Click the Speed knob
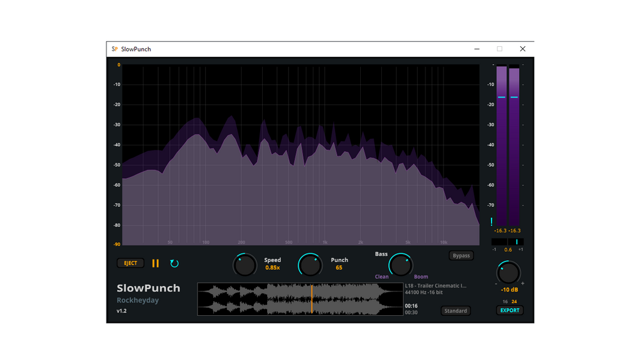 pos(244,265)
